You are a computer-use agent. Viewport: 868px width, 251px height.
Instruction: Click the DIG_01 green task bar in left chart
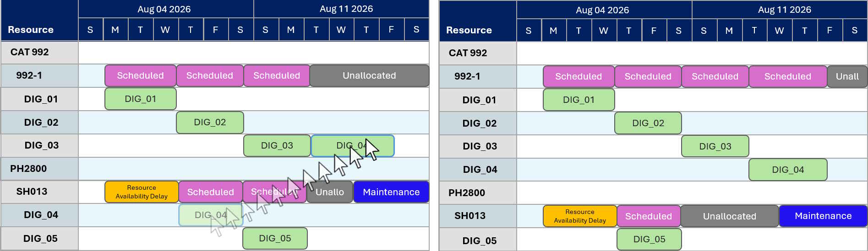point(140,99)
